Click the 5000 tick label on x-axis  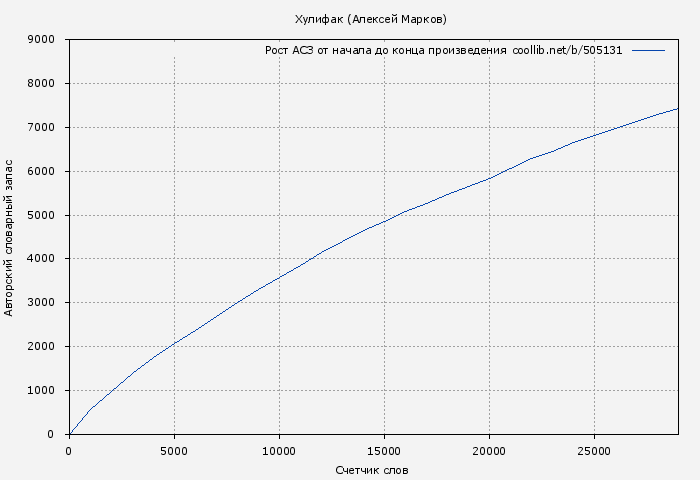click(174, 450)
